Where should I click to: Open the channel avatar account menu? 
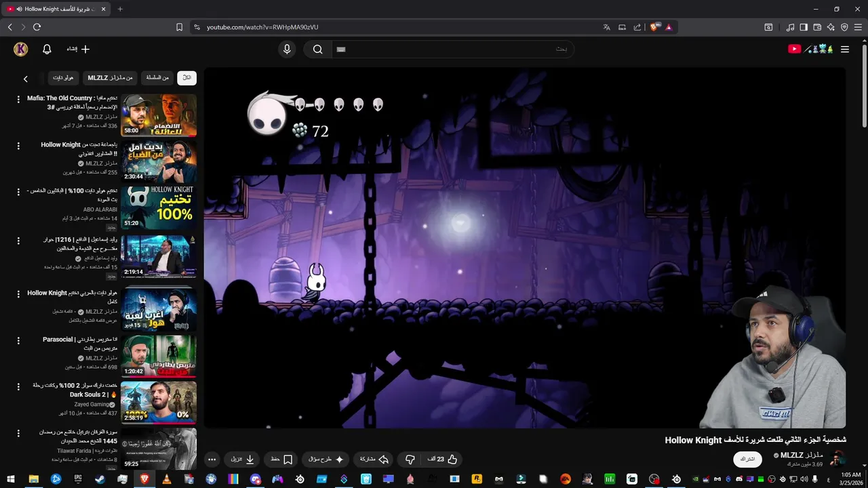20,49
